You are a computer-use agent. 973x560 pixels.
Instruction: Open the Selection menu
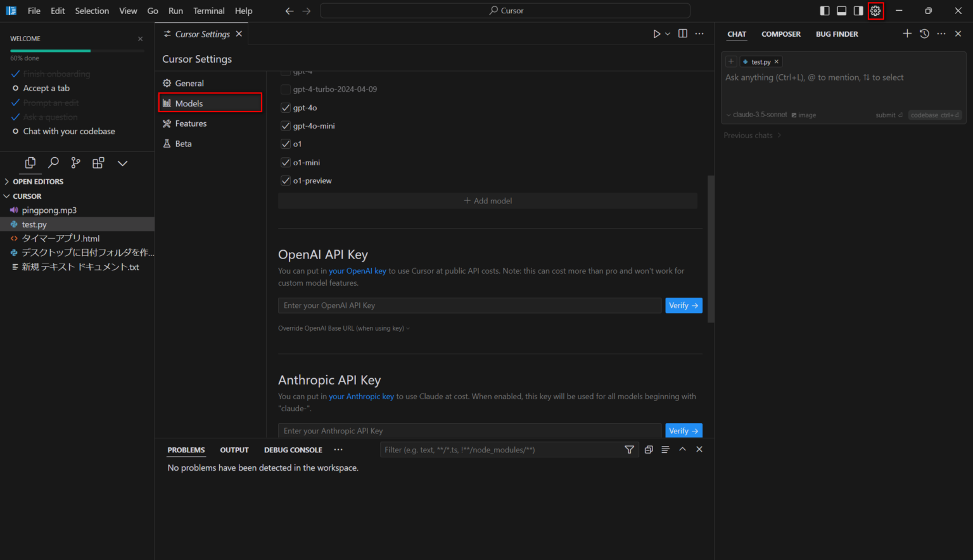(92, 11)
